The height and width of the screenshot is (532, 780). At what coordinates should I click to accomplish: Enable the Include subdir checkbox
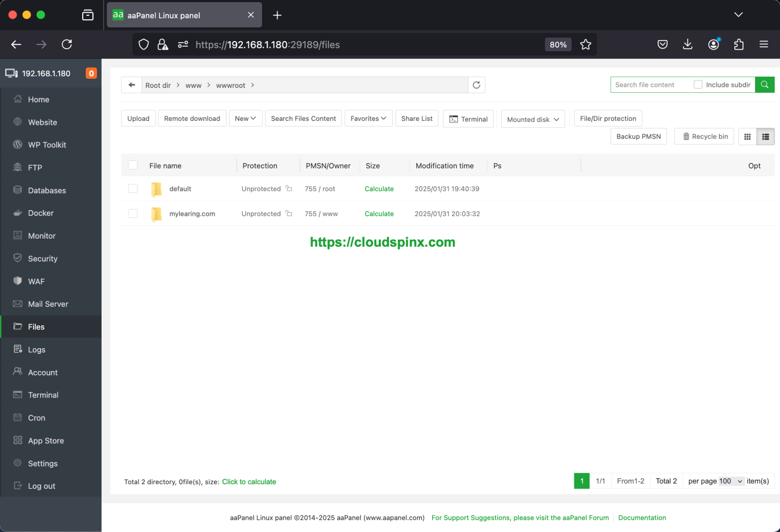[698, 84]
